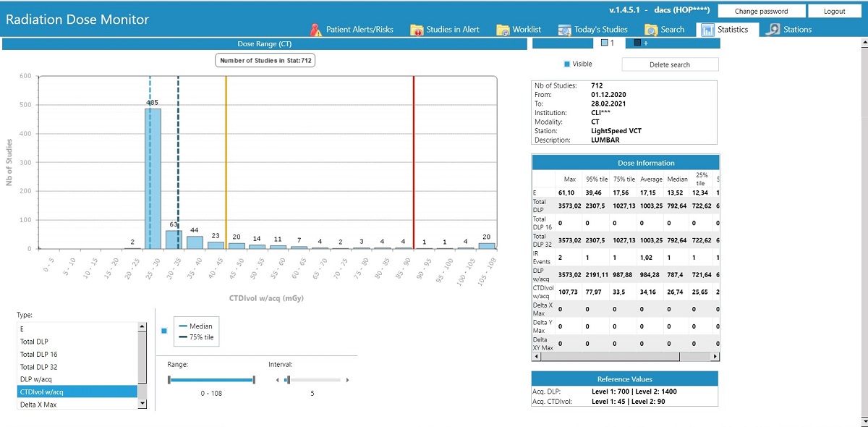Click Type list scroll up arrow
The image size is (868, 427).
coord(142,327)
